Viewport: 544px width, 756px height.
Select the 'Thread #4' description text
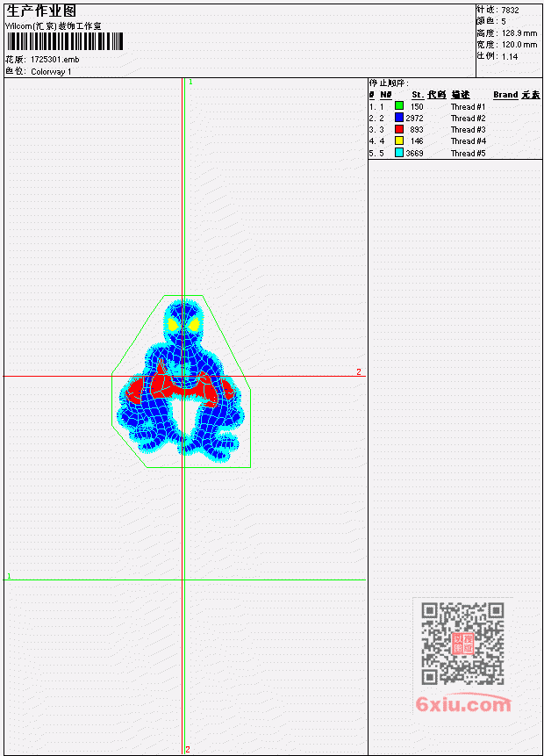(468, 141)
